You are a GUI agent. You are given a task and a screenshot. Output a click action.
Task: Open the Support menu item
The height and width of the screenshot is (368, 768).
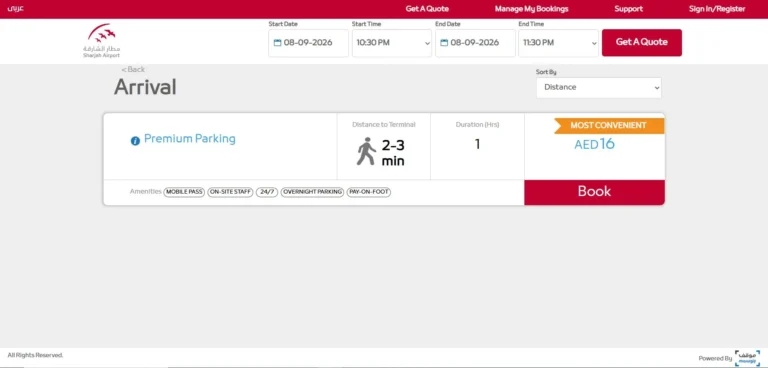click(628, 9)
